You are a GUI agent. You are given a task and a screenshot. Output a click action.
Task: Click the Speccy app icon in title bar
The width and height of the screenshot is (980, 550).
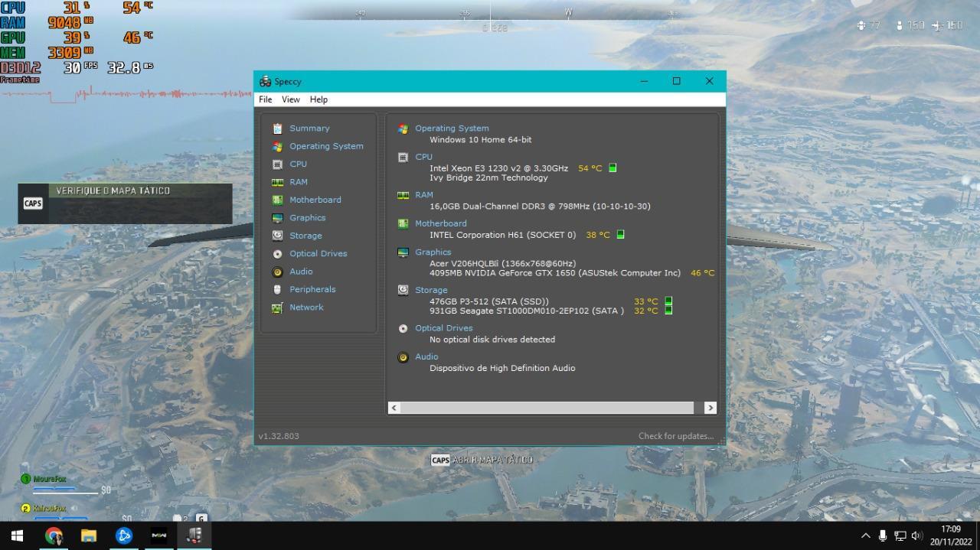tap(266, 81)
